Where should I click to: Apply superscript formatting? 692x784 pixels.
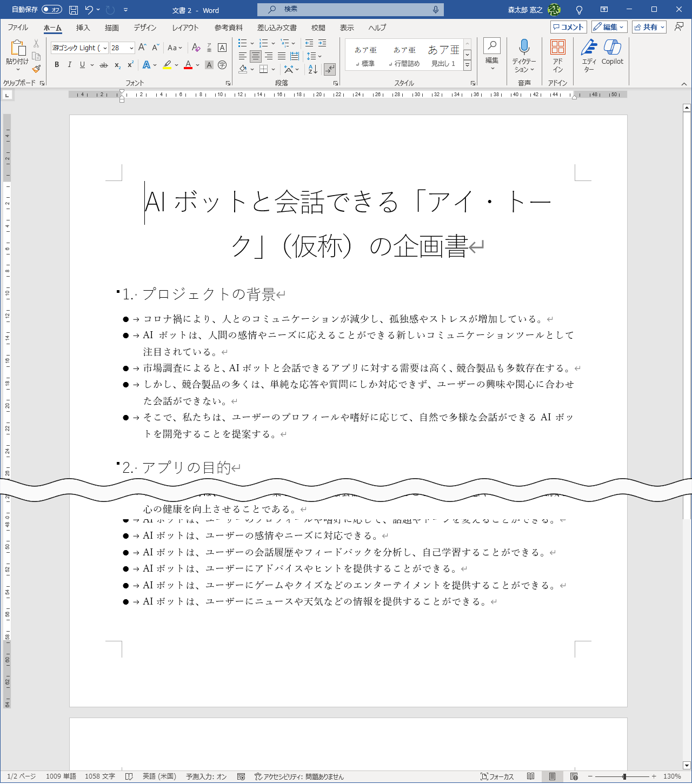[129, 65]
